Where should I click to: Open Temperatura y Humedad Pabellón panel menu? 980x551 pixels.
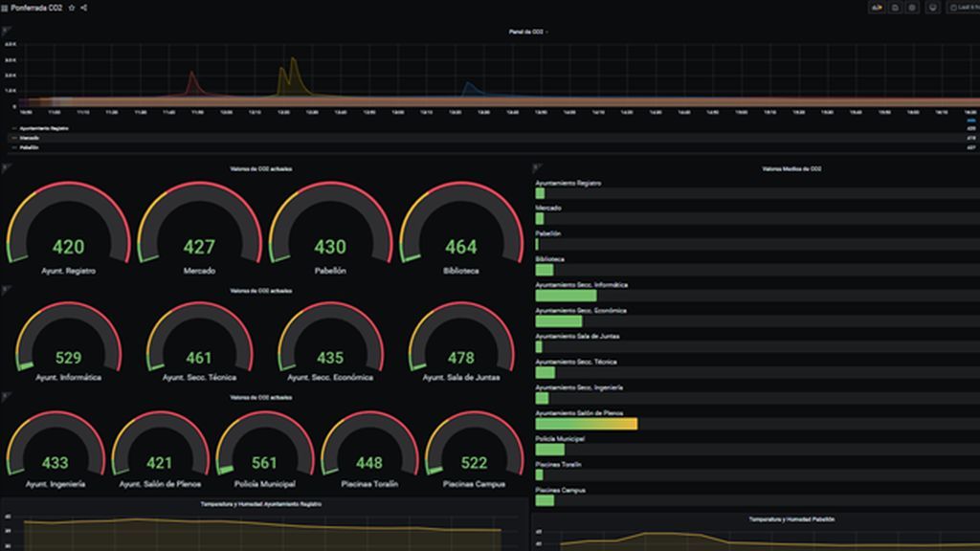tap(791, 519)
